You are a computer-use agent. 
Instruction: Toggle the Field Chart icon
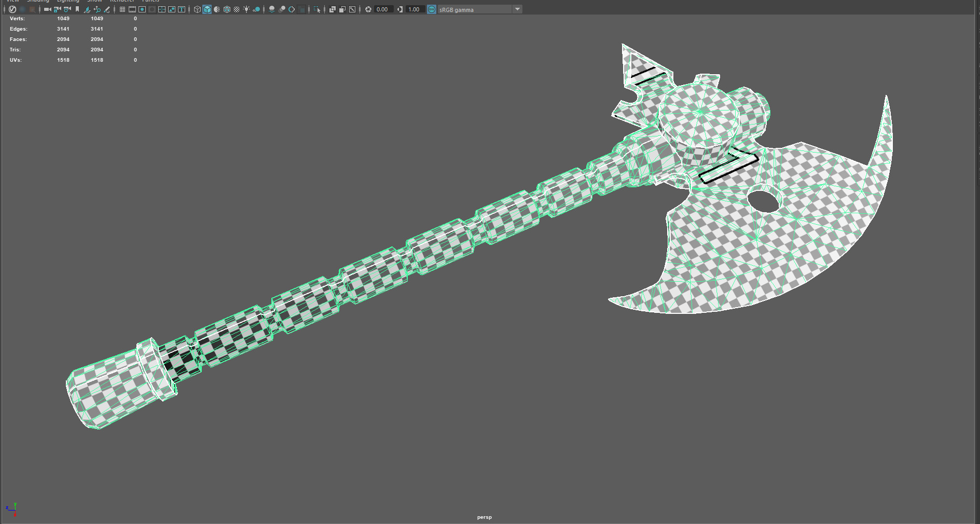click(162, 9)
